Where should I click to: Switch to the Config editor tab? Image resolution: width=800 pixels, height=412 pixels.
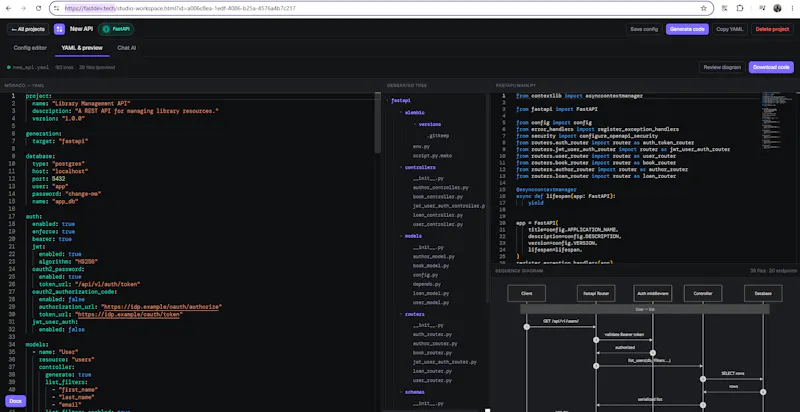point(30,48)
